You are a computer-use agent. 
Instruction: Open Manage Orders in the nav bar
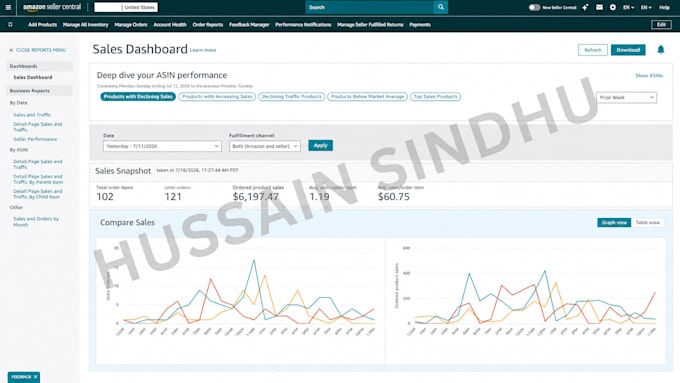click(x=131, y=25)
